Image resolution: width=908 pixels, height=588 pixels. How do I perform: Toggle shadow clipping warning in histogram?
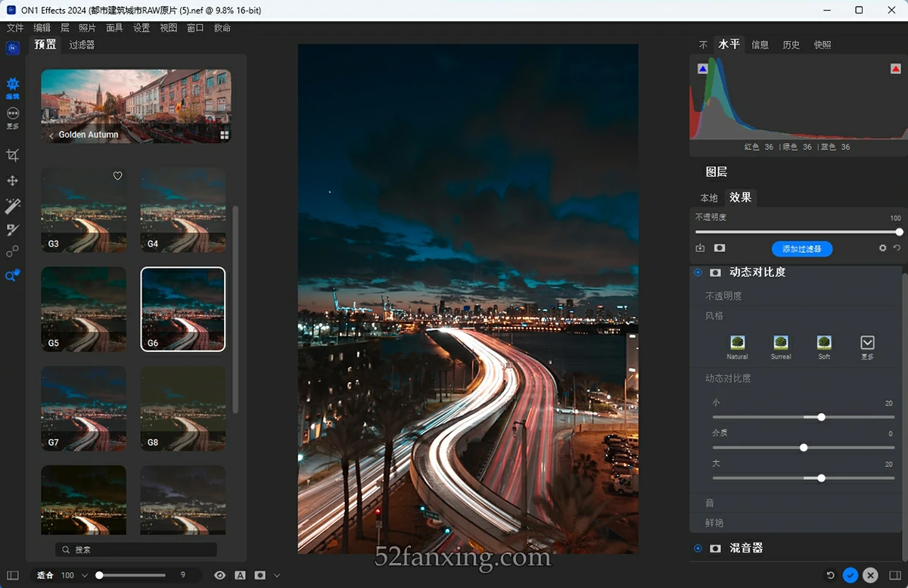click(702, 69)
